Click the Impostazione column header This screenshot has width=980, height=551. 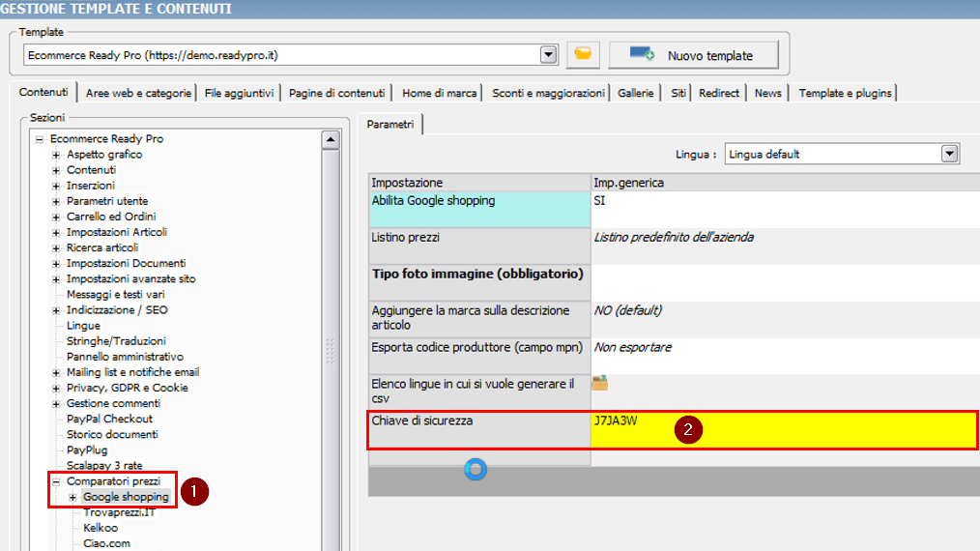coord(479,183)
